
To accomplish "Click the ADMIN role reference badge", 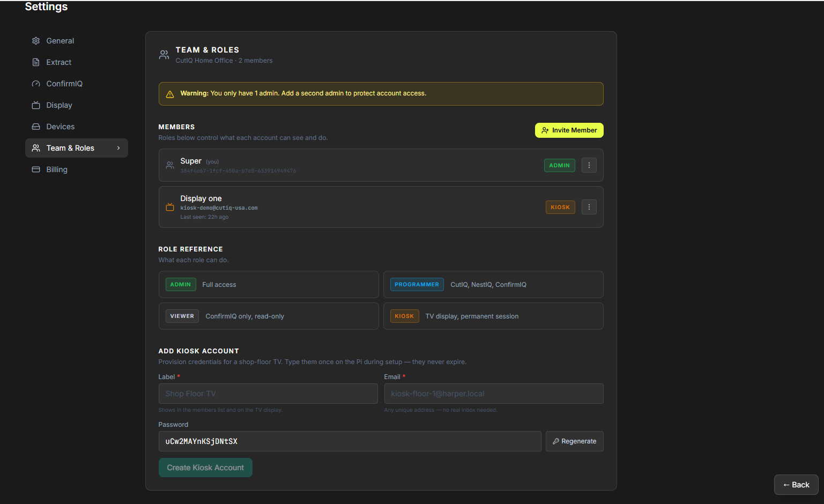I will [181, 285].
